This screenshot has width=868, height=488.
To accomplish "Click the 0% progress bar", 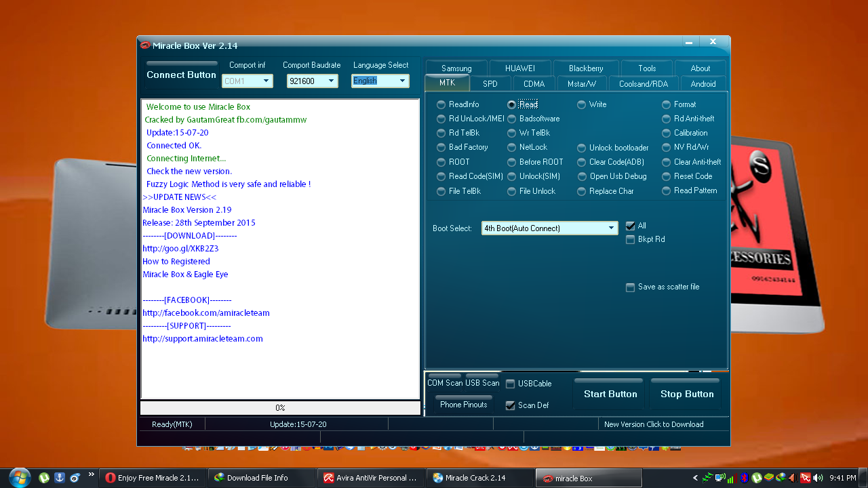I will 280,408.
